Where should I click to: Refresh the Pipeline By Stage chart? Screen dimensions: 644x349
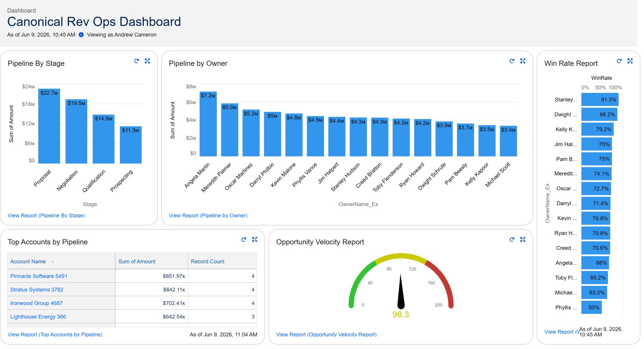137,61
